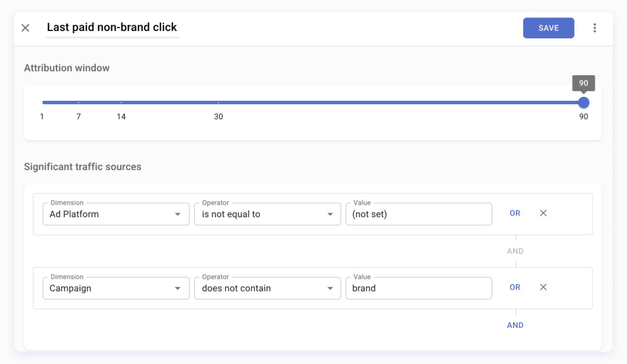
Task: Close the attribution model editor
Action: tap(25, 28)
